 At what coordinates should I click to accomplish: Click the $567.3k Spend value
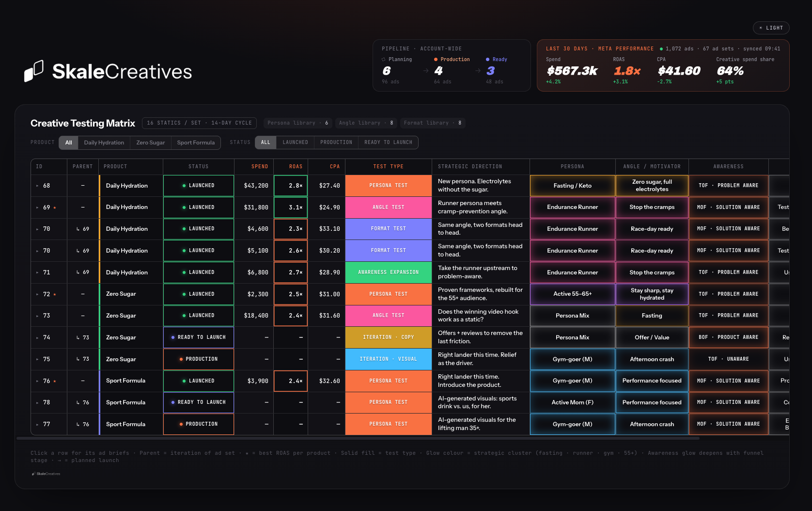pyautogui.click(x=572, y=71)
